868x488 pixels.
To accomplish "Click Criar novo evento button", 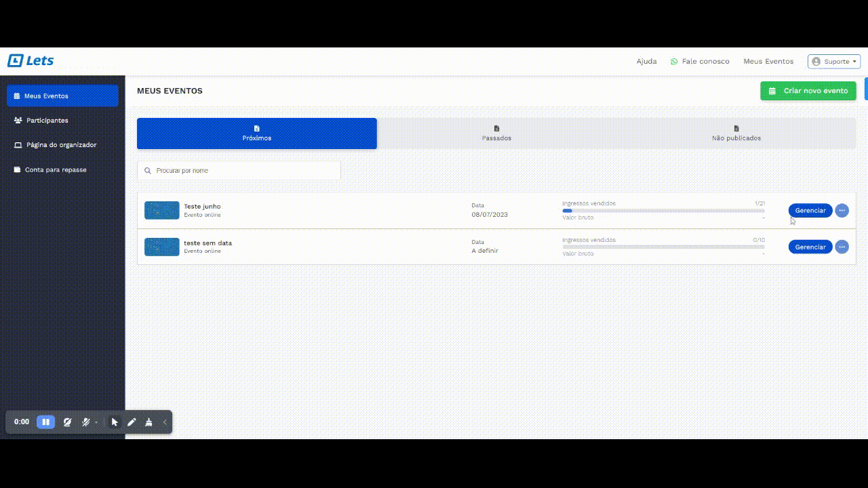I will (x=808, y=91).
